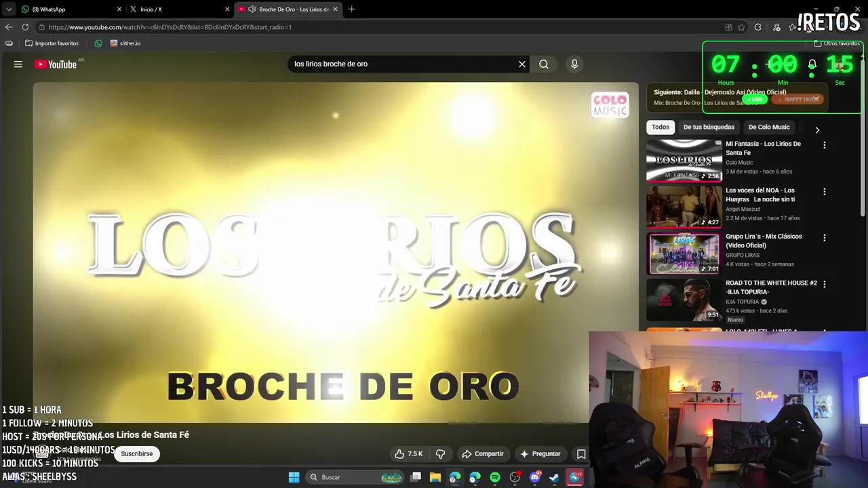868x488 pixels.
Task: Reload the page with refresh icon
Action: (25, 27)
